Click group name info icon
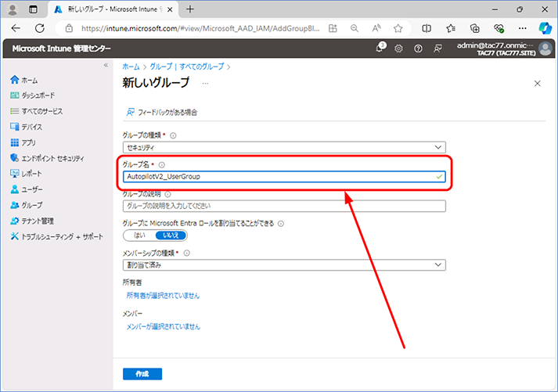The width and height of the screenshot is (558, 392). 162,165
